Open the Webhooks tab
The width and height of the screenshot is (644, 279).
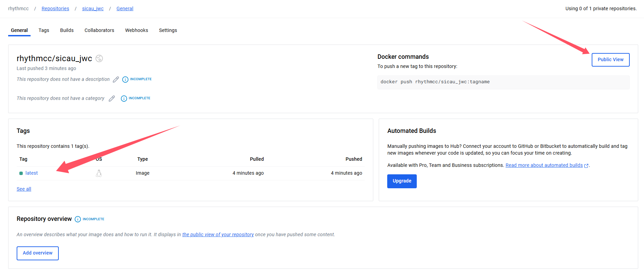click(137, 30)
